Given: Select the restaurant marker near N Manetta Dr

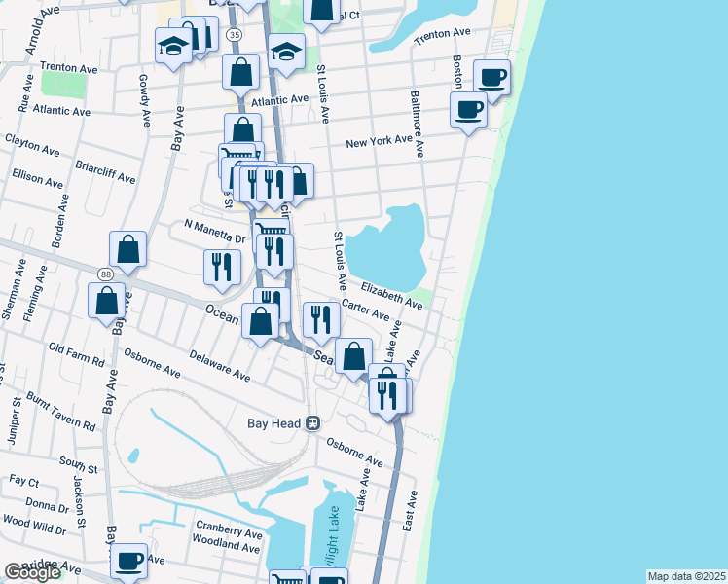Looking at the screenshot, I should (x=223, y=269).
